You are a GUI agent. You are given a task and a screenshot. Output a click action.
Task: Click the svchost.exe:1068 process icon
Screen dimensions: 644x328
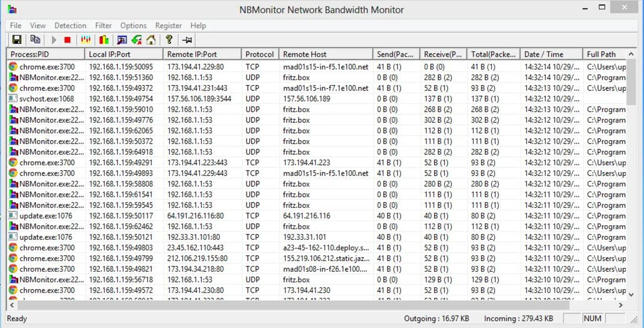[x=13, y=98]
